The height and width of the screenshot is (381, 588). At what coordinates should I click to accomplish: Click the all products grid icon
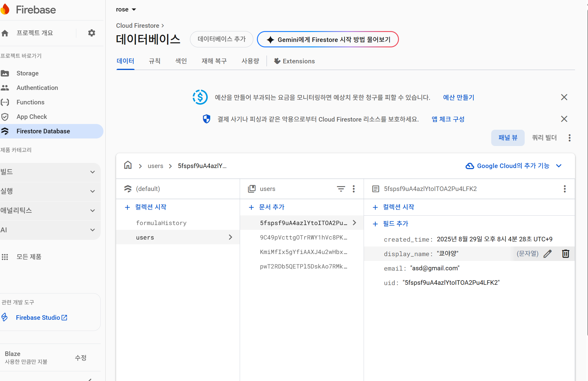coord(5,257)
